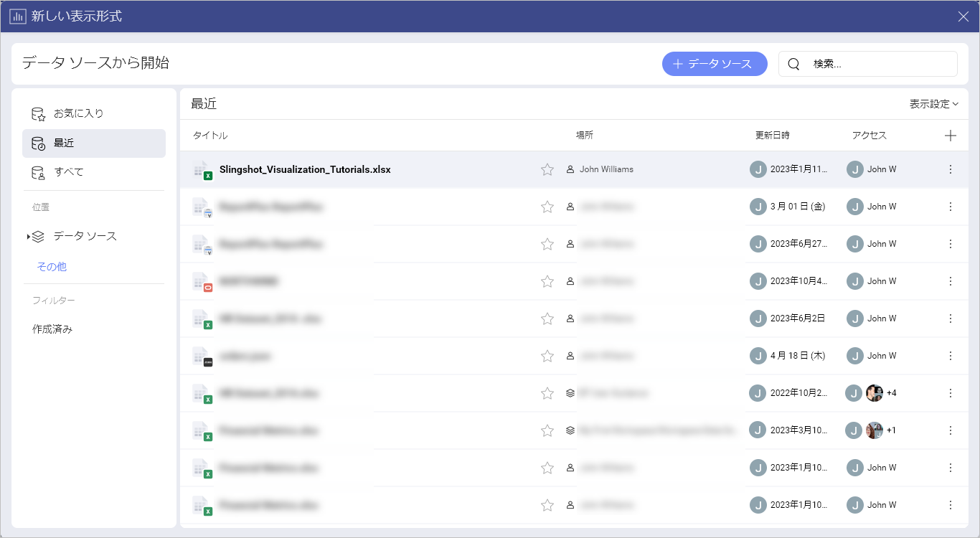Click the 3月01日(金) date cell
Viewport: 980px width, 538px height.
[x=798, y=207]
